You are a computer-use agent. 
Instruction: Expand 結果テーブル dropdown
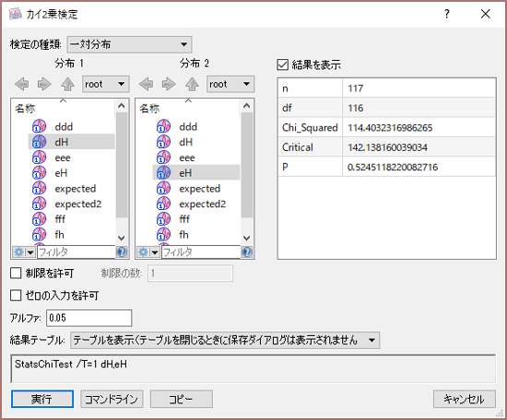pos(225,340)
